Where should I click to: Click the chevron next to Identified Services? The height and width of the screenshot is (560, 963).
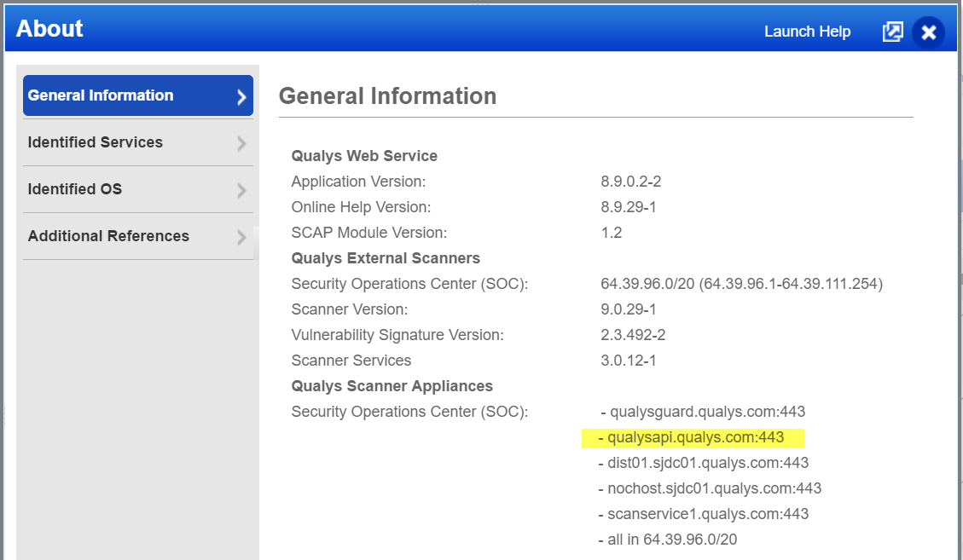point(241,144)
